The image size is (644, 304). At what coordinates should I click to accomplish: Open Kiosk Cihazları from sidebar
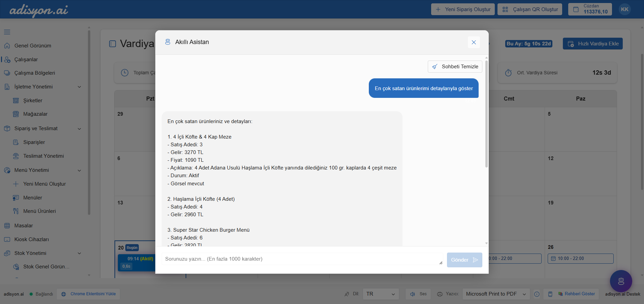(x=31, y=239)
